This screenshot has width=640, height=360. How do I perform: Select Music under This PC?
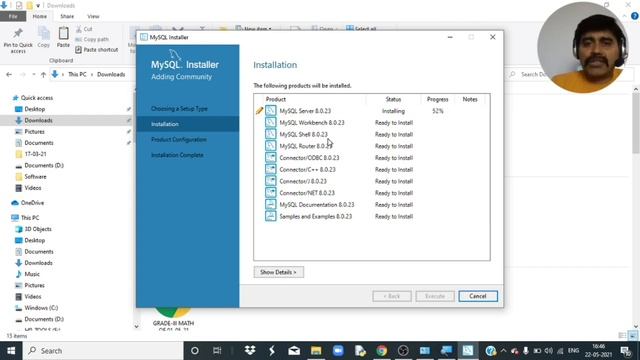click(x=32, y=274)
